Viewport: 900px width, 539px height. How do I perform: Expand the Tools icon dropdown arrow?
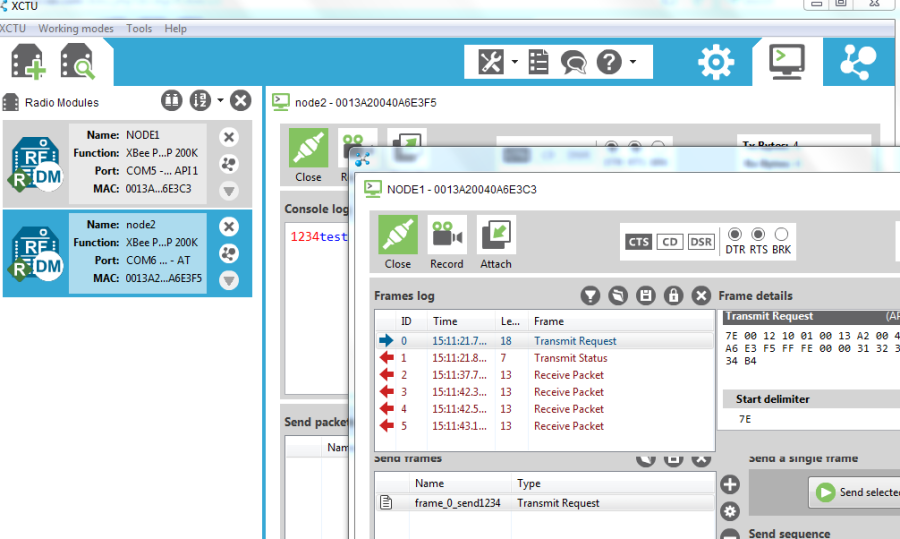click(515, 61)
